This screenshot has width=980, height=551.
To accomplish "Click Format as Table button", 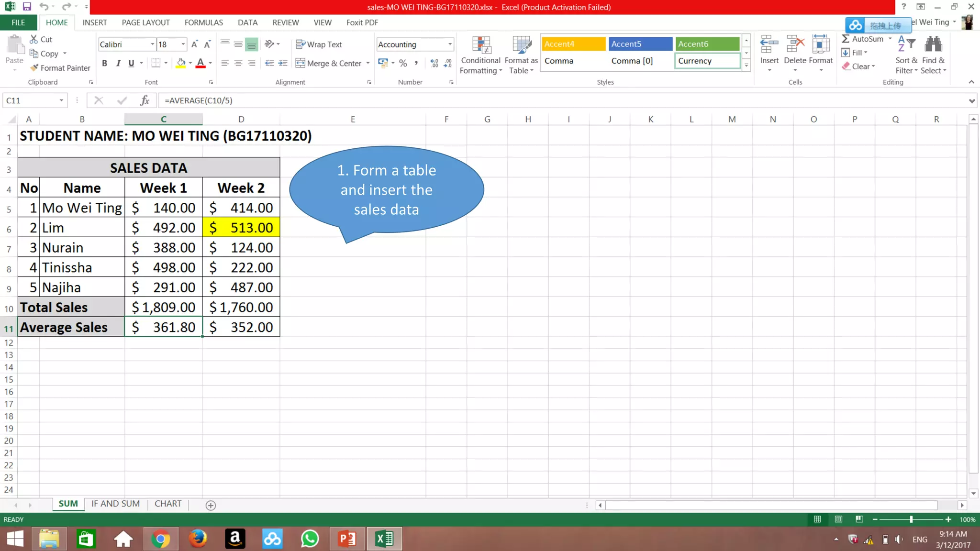I will coord(521,55).
